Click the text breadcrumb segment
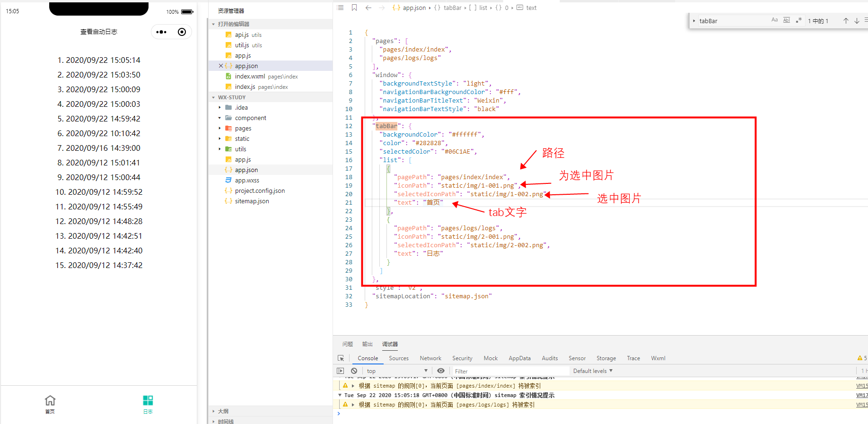This screenshot has height=424, width=868. [x=531, y=8]
